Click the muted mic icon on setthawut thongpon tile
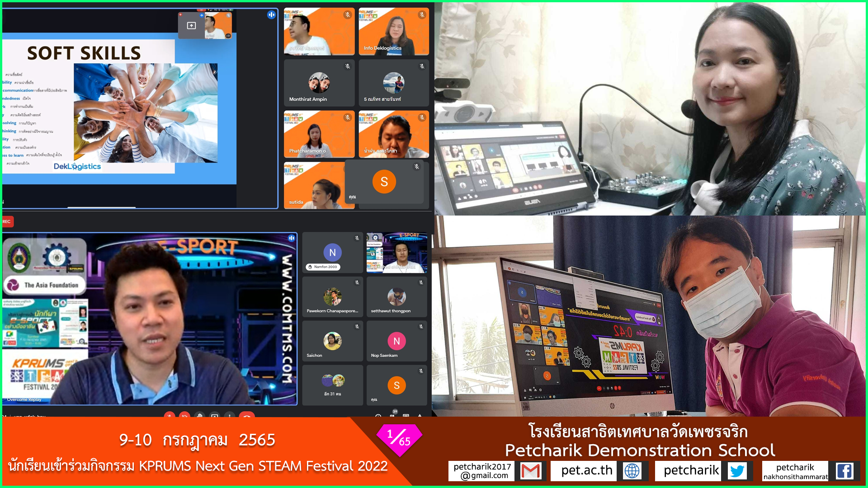868x488 pixels. pyautogui.click(x=421, y=282)
